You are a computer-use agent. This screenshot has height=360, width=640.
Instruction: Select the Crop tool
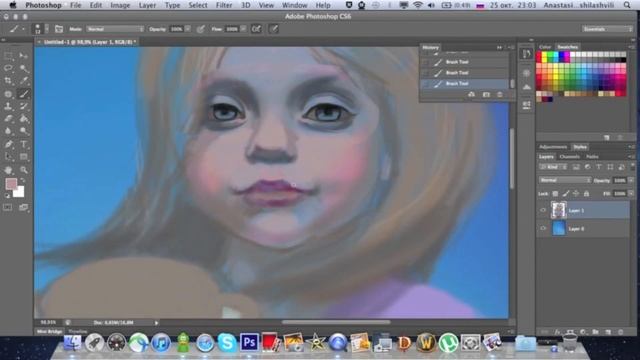[8, 81]
